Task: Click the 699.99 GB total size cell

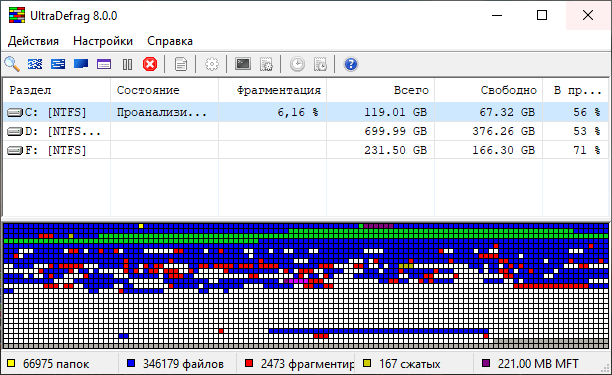Action: (x=395, y=131)
